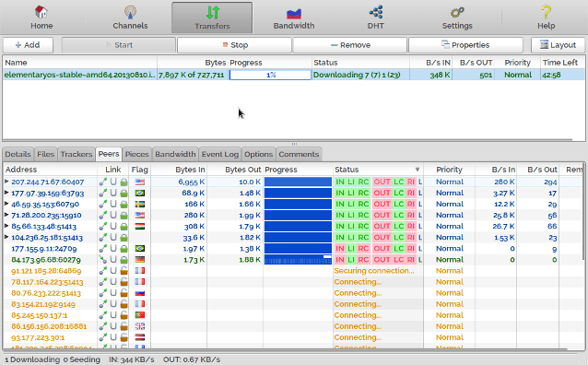The width and height of the screenshot is (588, 365).
Task: Switch to the Details tab
Action: click(x=18, y=154)
